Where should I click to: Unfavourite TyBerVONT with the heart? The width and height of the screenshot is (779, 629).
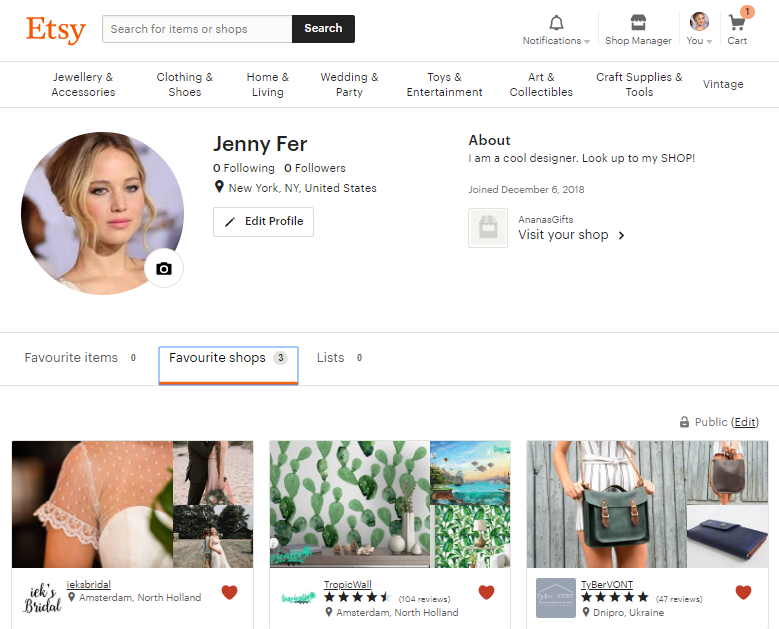[743, 592]
